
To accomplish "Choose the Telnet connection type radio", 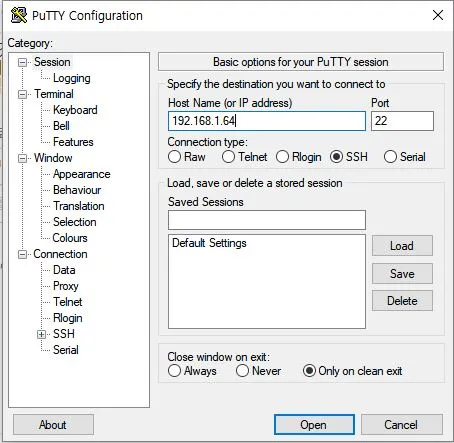I will pos(228,157).
